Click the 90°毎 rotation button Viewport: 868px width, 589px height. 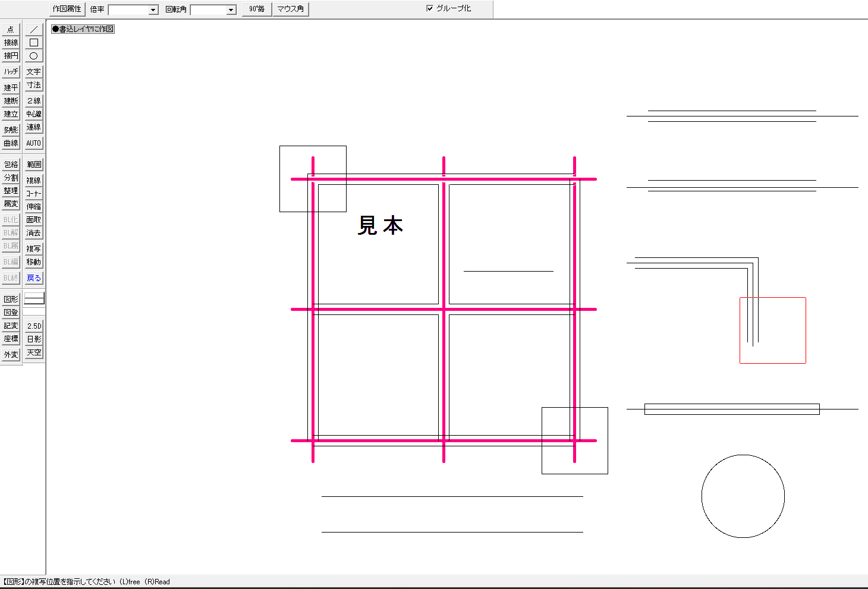coord(257,9)
